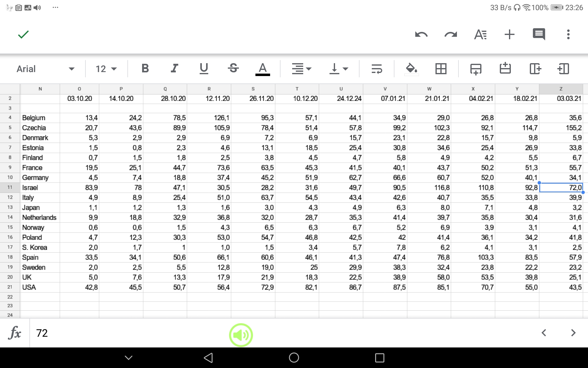Undo the last action
This screenshot has width=588, height=368.
(421, 34)
